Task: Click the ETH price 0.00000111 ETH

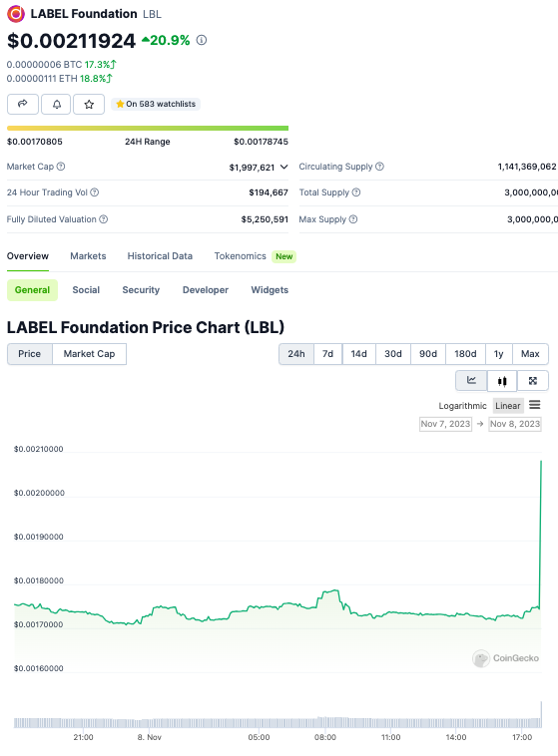Action: [42, 79]
